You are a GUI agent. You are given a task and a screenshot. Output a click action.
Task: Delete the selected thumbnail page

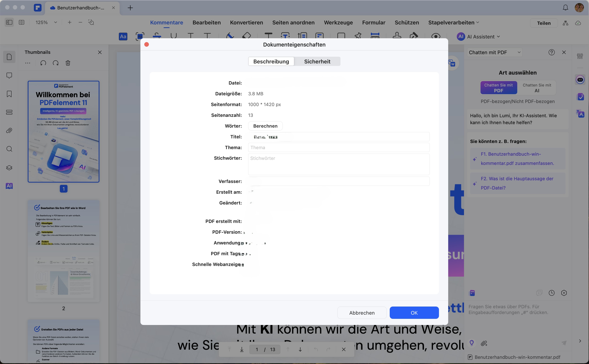pos(68,63)
